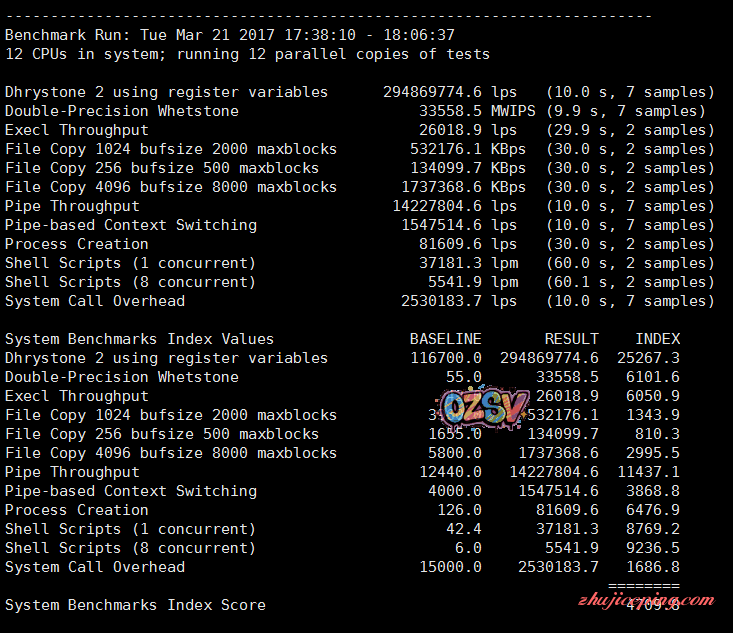Image resolution: width=733 pixels, height=633 pixels.
Task: Click the File Copy 4096 index value 2995.5
Action: click(x=652, y=453)
